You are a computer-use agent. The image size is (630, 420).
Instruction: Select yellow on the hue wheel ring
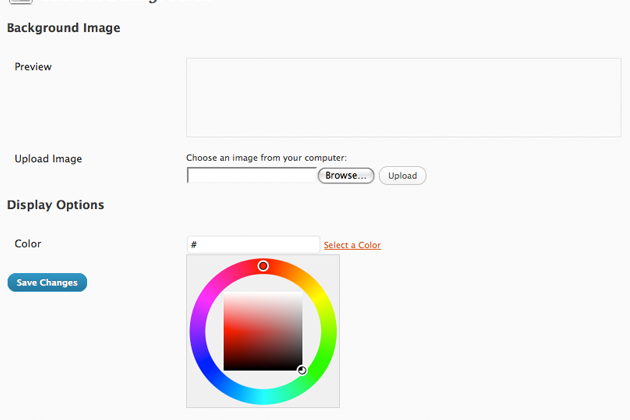click(319, 299)
